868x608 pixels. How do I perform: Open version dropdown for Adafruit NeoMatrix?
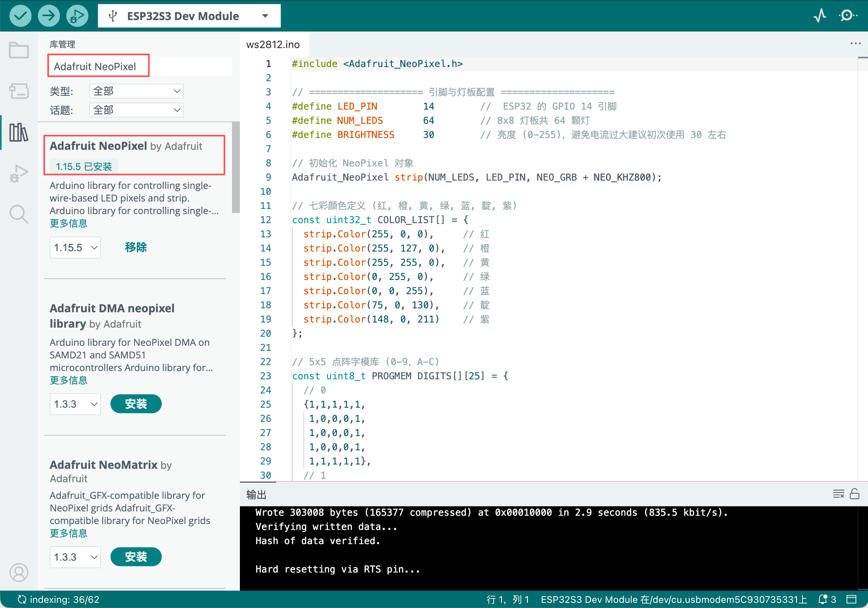tap(75, 557)
